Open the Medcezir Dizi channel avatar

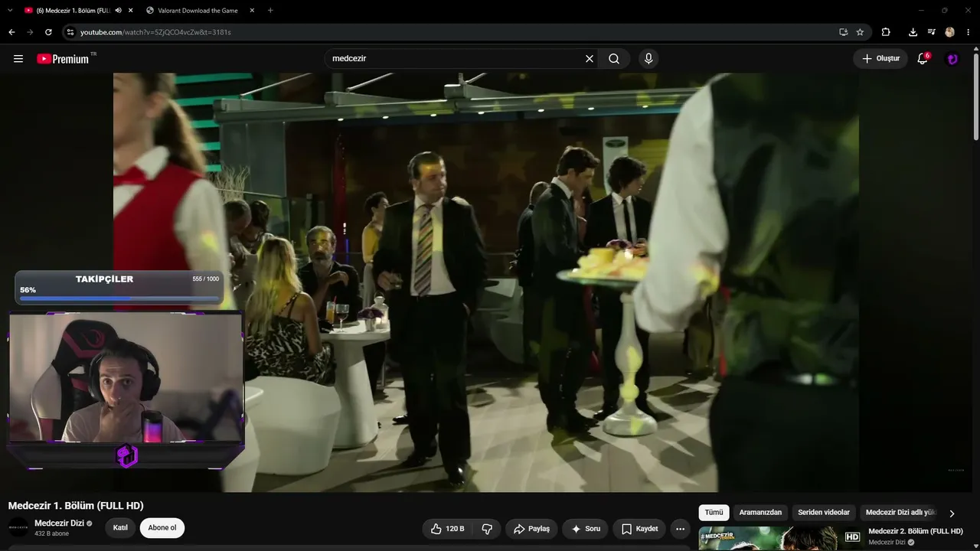coord(18,527)
